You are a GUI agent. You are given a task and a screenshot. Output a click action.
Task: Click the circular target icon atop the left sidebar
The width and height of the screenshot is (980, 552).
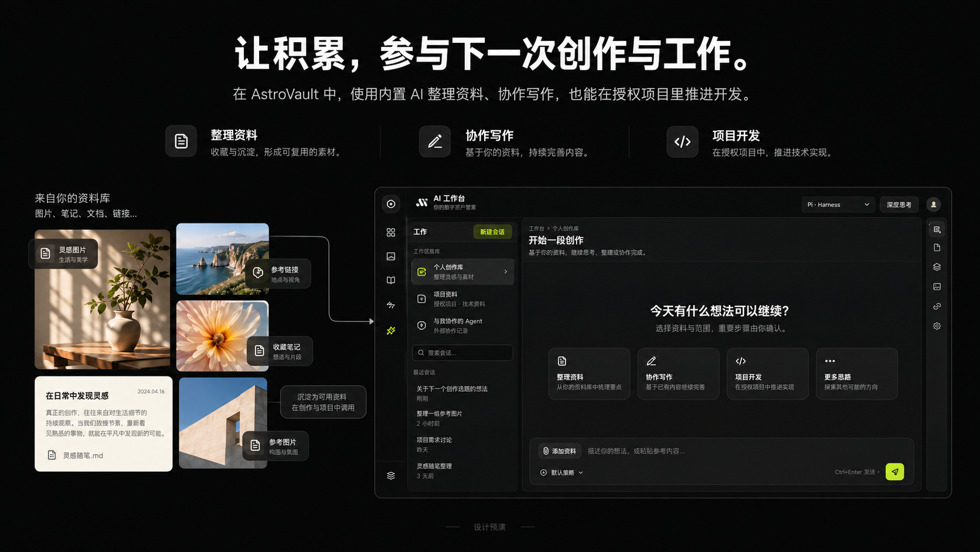[391, 204]
